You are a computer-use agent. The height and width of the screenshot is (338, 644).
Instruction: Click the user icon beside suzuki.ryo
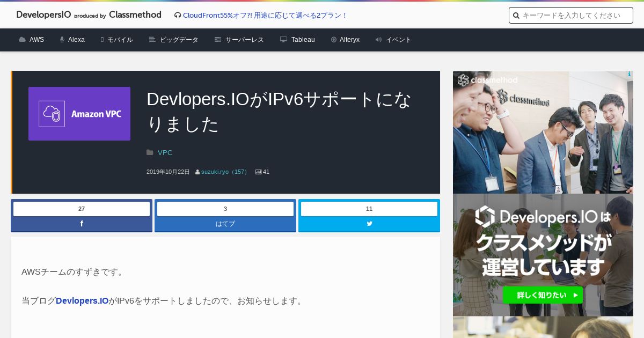pyautogui.click(x=197, y=172)
